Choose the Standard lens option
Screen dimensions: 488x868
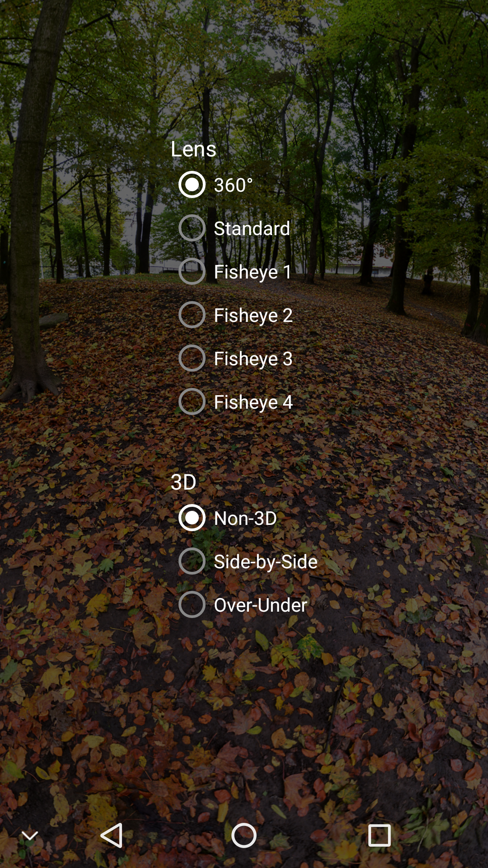coord(192,228)
